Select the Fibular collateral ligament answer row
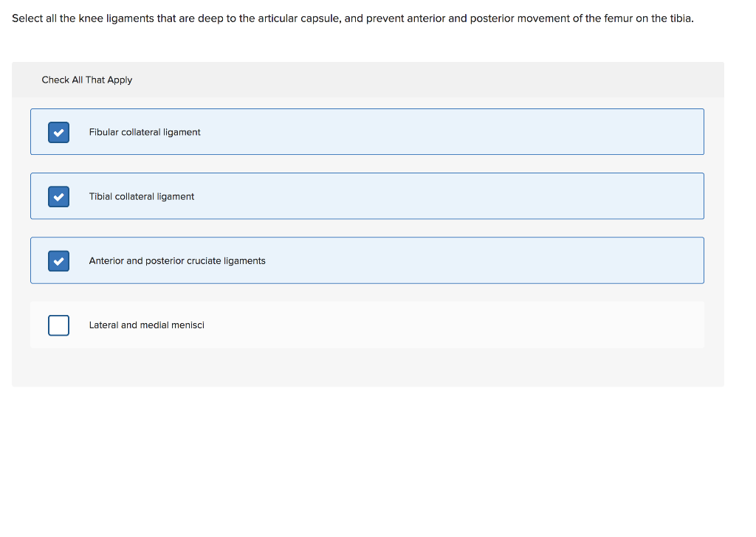 367,132
